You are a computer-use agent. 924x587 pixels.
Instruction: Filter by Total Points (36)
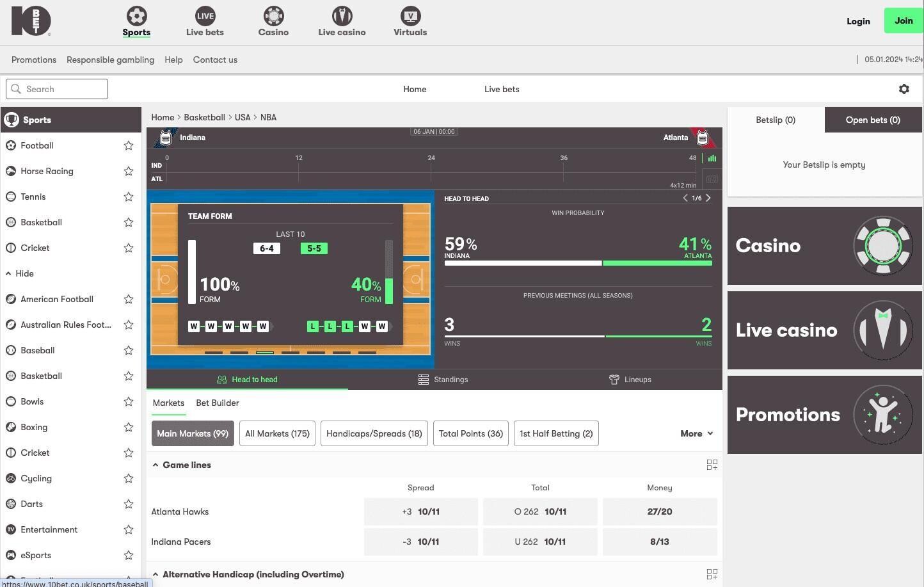471,433
